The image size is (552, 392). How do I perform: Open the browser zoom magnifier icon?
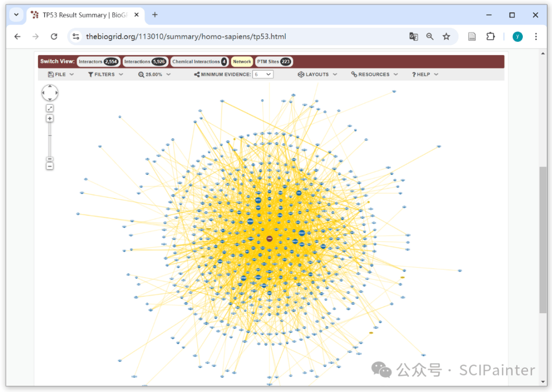click(x=430, y=36)
